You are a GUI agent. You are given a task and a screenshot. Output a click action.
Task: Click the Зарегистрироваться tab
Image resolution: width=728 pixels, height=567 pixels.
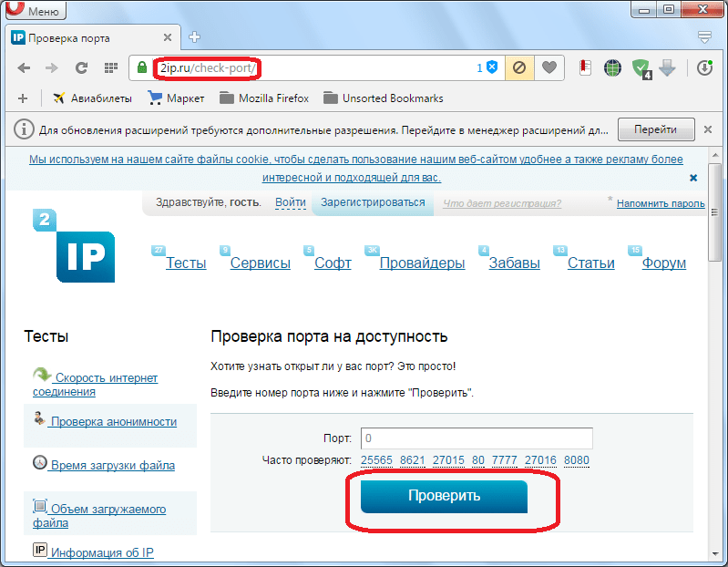[x=373, y=203]
